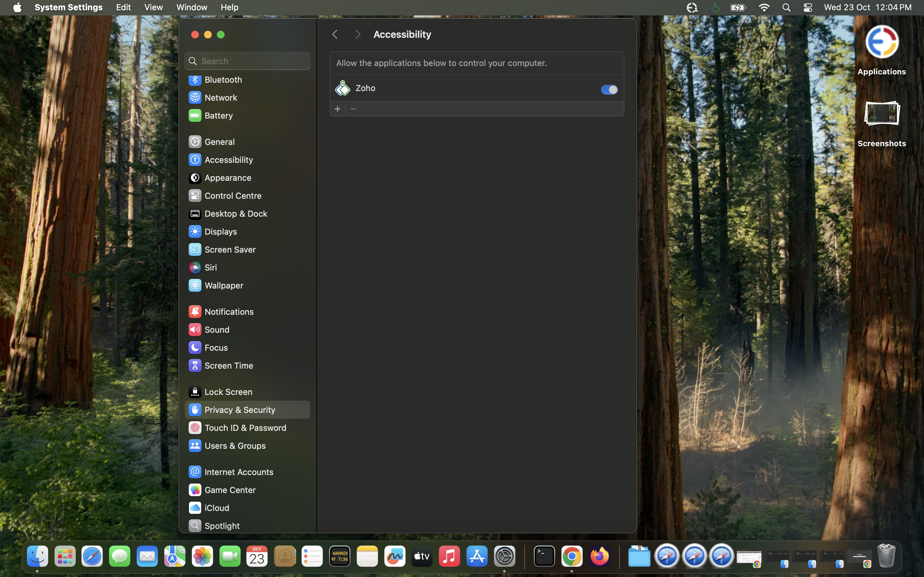Open the Applications folder on the desktop
Screen dimensions: 924x577
tap(882, 42)
